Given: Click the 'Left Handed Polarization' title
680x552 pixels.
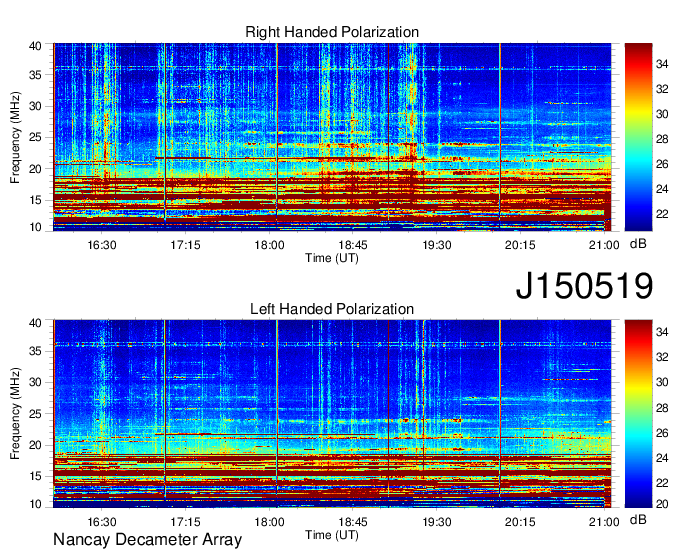Looking at the screenshot, I should click(x=332, y=309).
